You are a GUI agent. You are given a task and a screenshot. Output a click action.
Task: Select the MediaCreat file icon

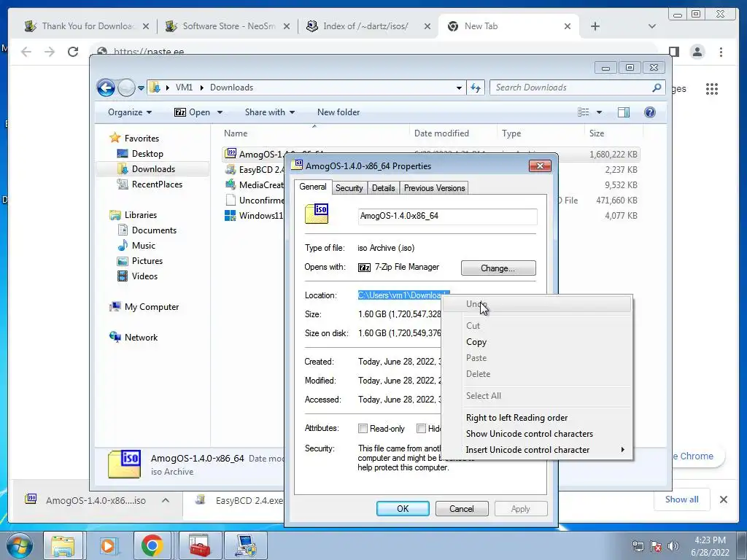tap(230, 184)
